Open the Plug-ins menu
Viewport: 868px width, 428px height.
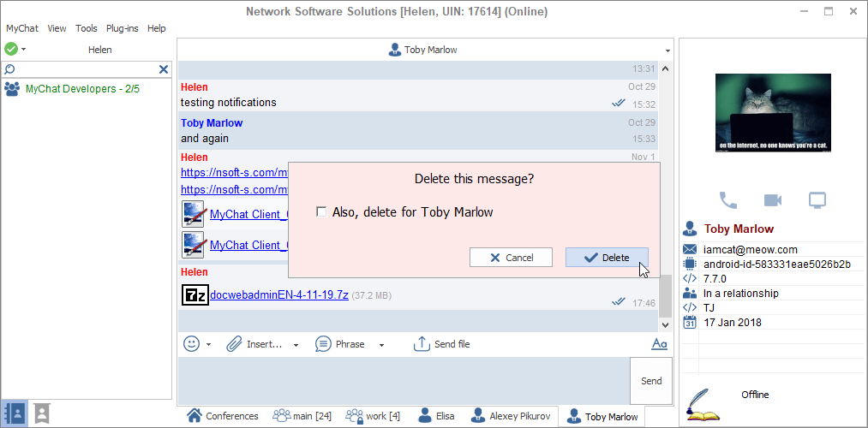122,28
